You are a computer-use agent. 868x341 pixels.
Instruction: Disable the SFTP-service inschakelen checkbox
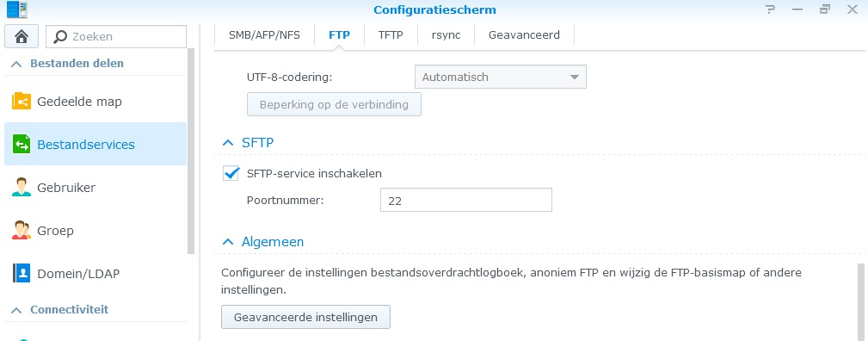[x=231, y=173]
